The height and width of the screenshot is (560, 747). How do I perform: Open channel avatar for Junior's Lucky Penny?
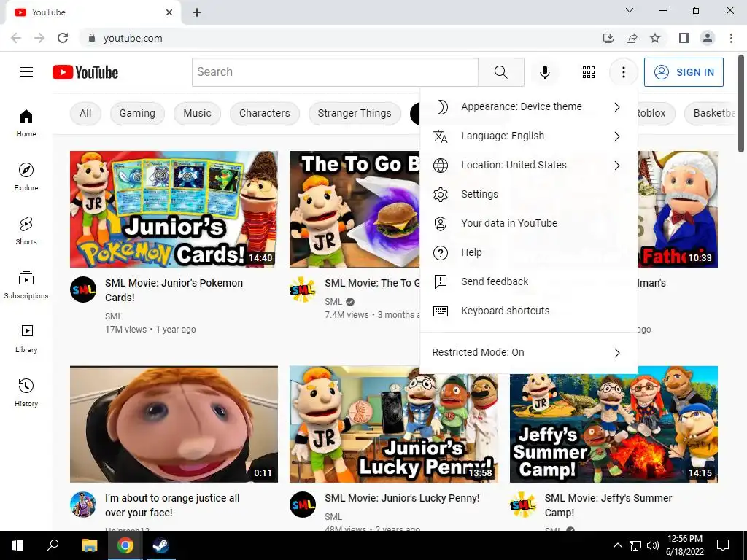click(x=303, y=505)
